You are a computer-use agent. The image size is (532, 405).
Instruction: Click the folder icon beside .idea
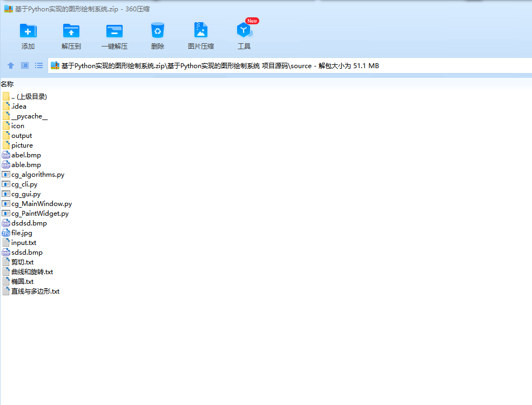coord(6,107)
